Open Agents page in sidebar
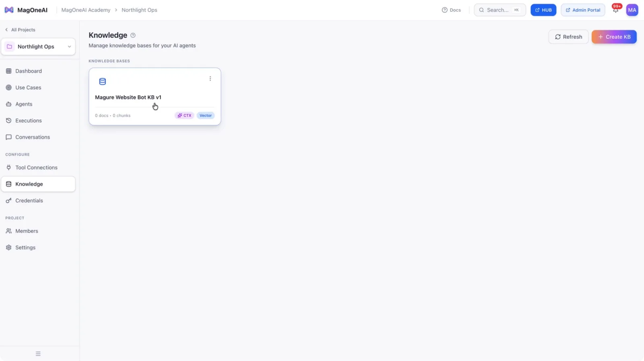 pyautogui.click(x=38, y=104)
